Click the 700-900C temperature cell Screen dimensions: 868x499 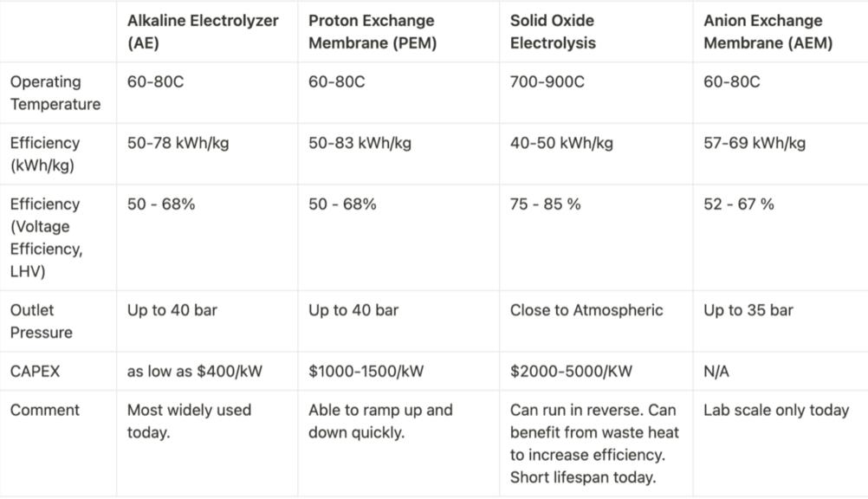pyautogui.click(x=547, y=82)
